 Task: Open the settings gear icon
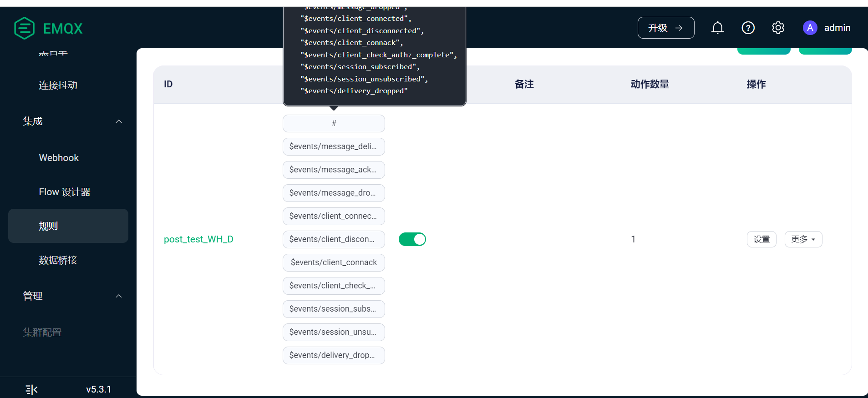coord(778,28)
